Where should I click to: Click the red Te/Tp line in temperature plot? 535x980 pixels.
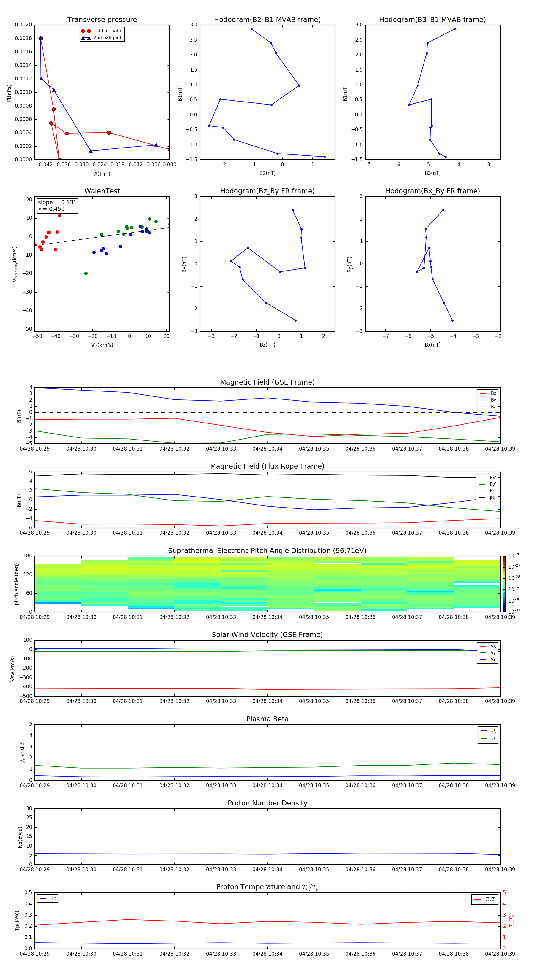(267, 921)
